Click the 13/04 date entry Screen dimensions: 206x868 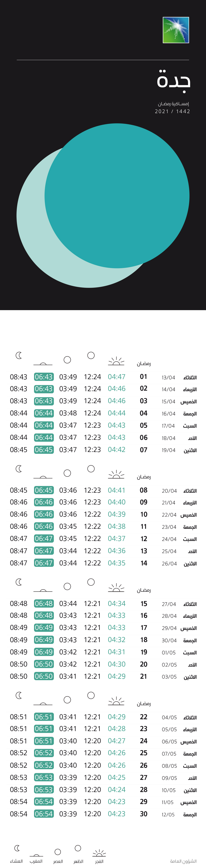168,377
